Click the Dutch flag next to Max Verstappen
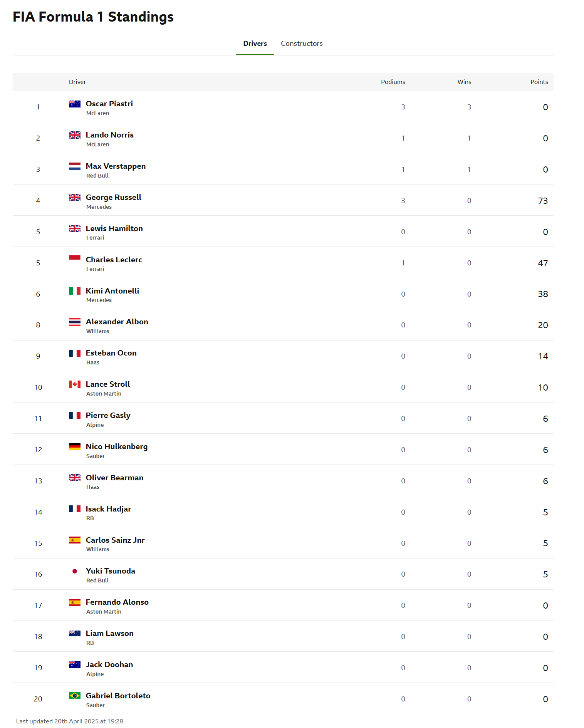Viewport: 584px width, 728px height. [x=75, y=166]
